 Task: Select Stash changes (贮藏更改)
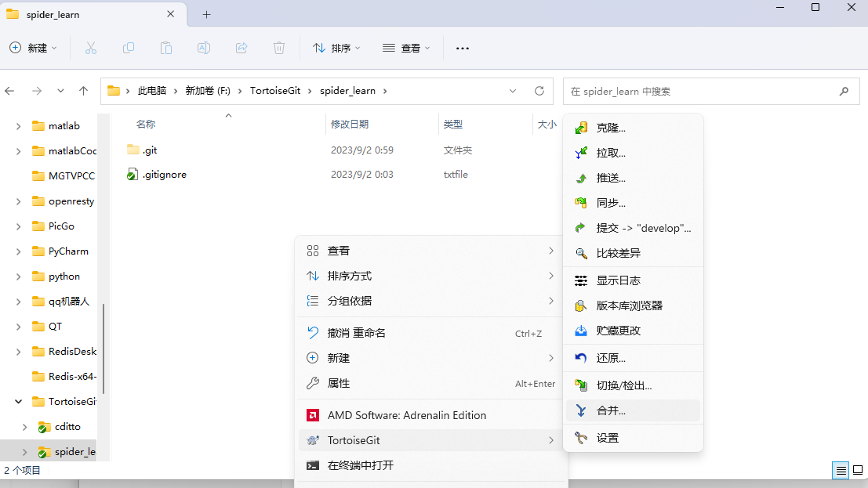click(x=633, y=331)
